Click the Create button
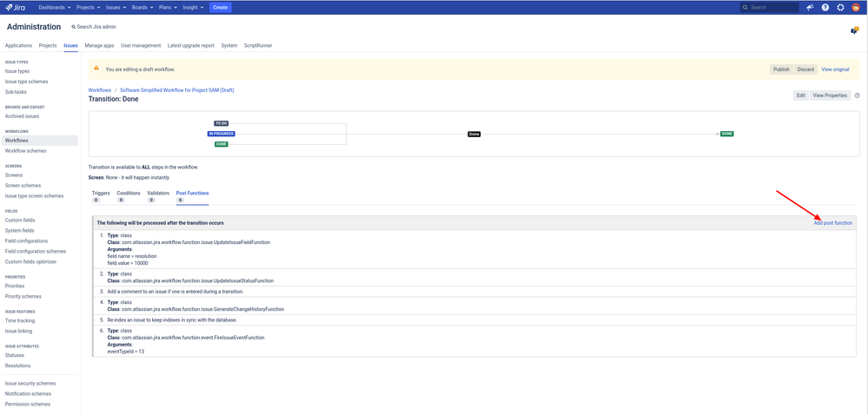 point(221,7)
